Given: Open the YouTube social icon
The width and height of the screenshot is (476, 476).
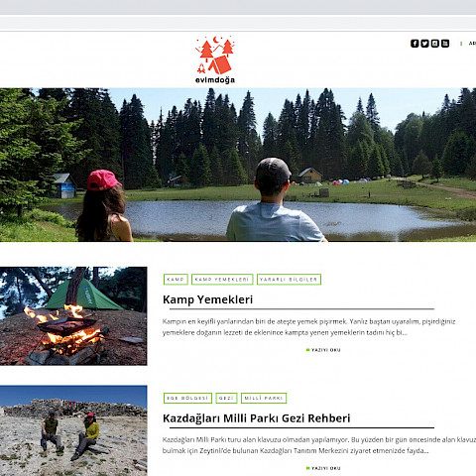Looking at the screenshot, I should pyautogui.click(x=445, y=44).
